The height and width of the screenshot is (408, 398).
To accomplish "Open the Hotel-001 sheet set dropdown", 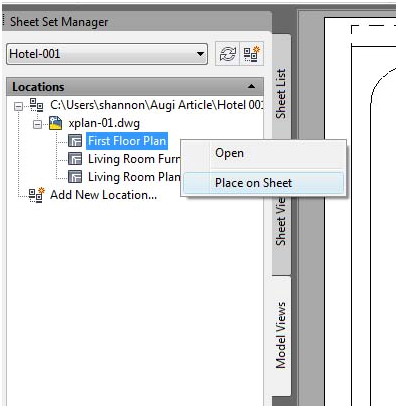I will tap(107, 54).
